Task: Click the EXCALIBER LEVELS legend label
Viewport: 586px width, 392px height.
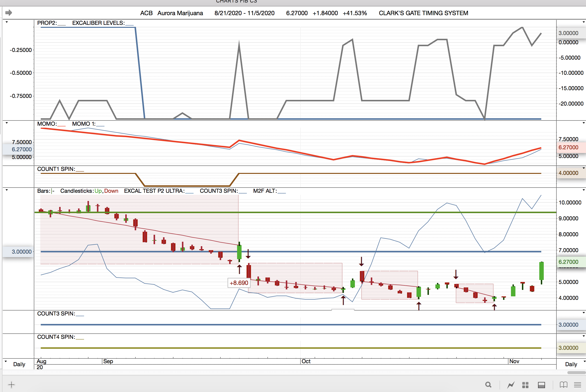Action: (98, 23)
